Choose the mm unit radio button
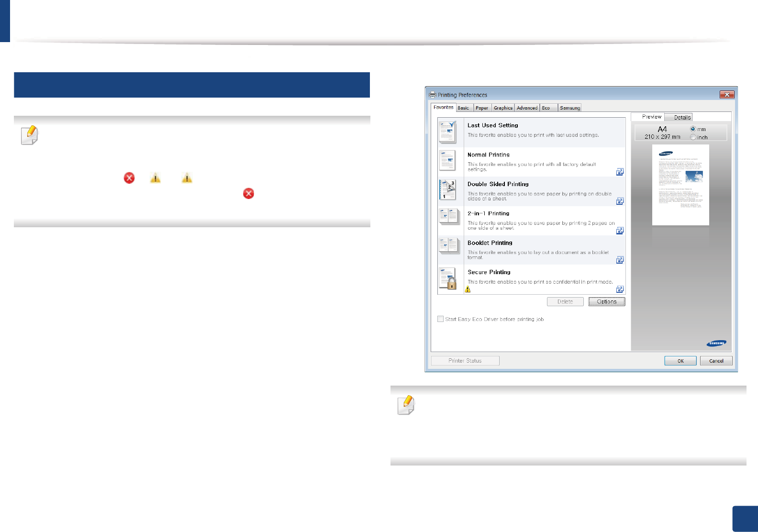This screenshot has height=532, width=758. click(692, 129)
